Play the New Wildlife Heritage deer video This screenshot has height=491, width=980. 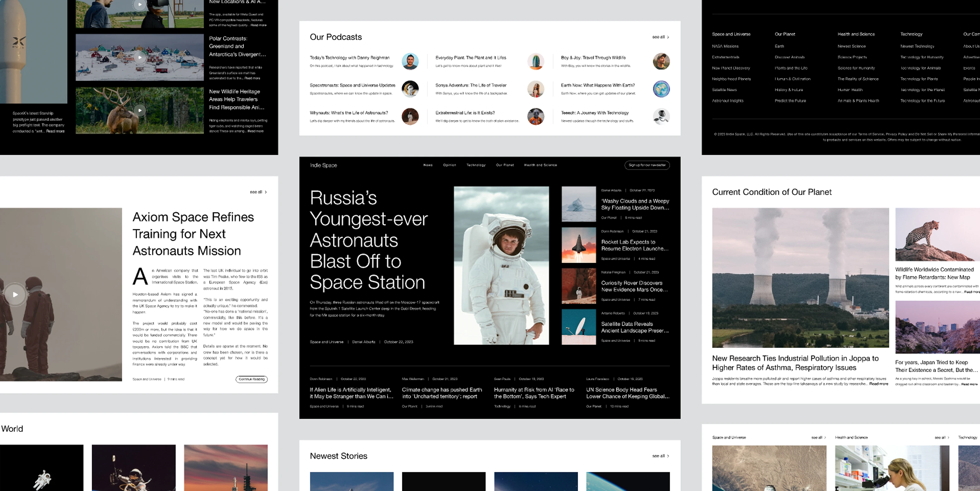[x=140, y=110]
